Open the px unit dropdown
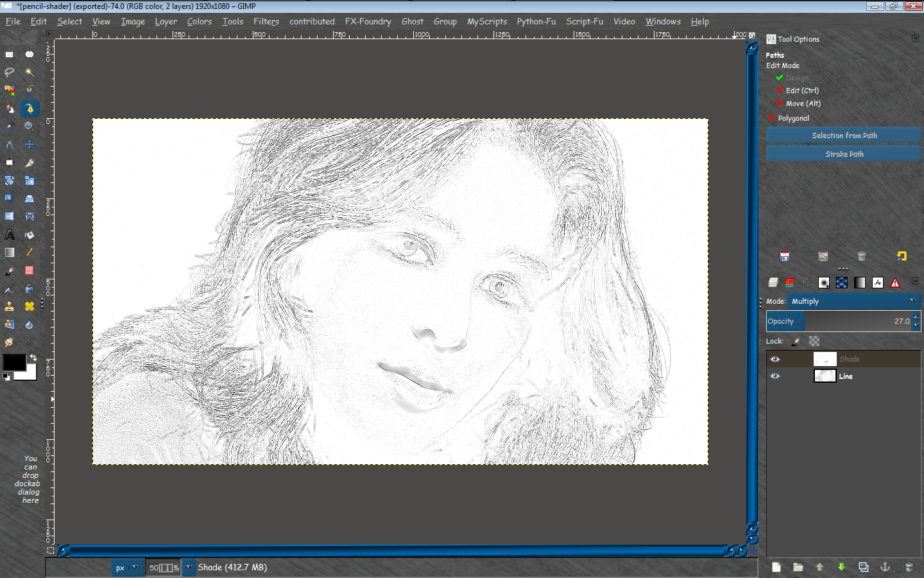This screenshot has width=924, height=578. pos(127,568)
